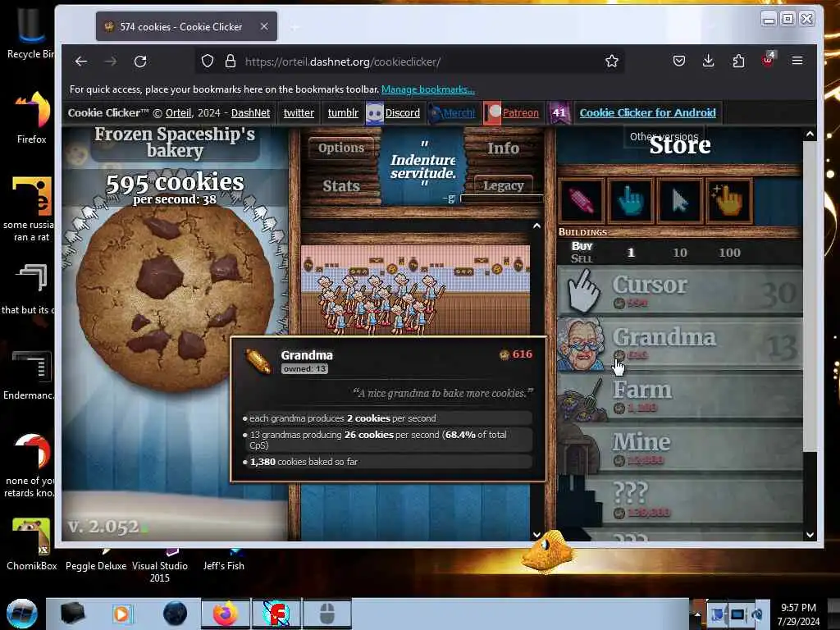Show site security padlock info

pyautogui.click(x=231, y=61)
